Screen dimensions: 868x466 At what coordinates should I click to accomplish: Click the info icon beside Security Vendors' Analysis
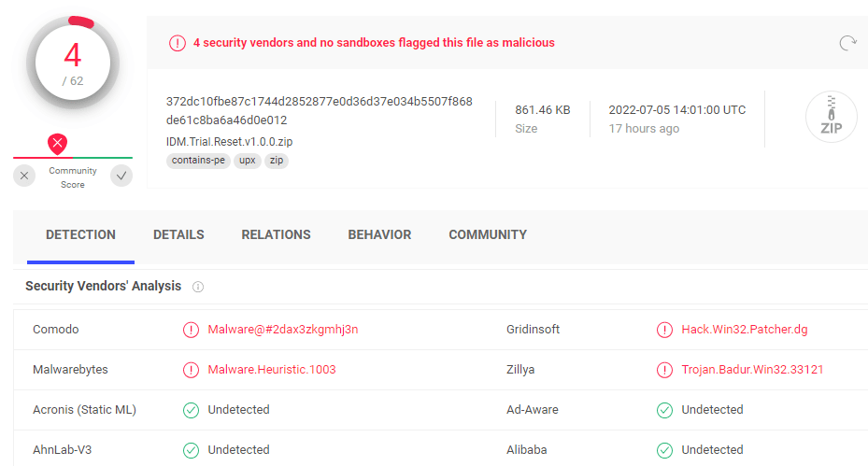(x=198, y=287)
